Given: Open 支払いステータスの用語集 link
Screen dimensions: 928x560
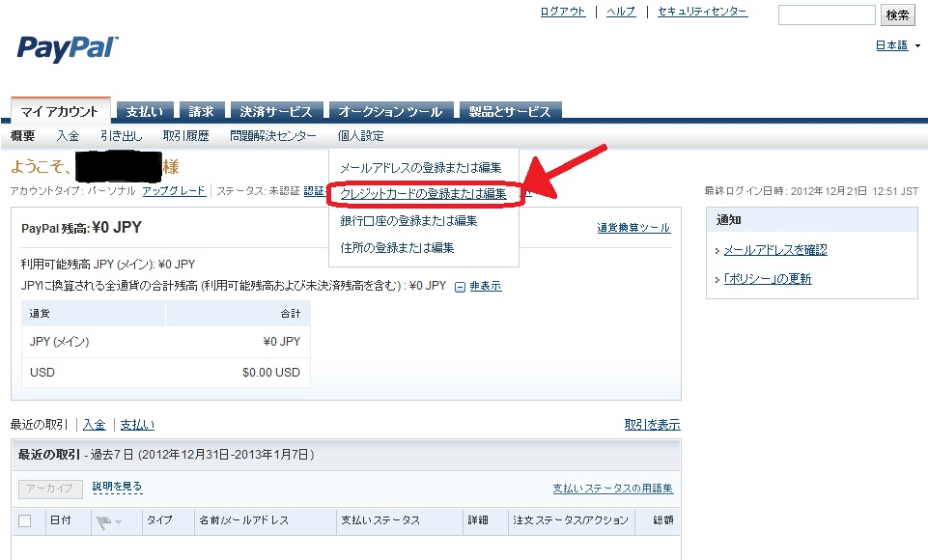Looking at the screenshot, I should pos(612,489).
